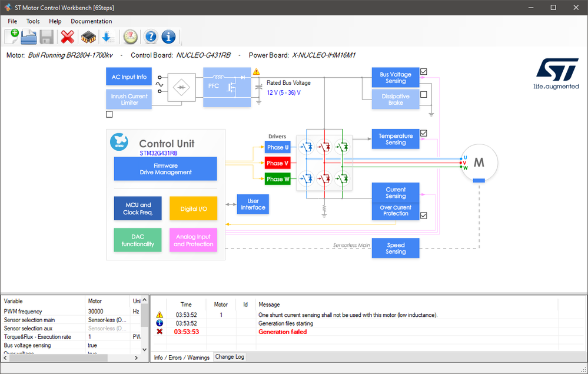
Task: Select the Sensor selection main row
Action: tap(71, 320)
